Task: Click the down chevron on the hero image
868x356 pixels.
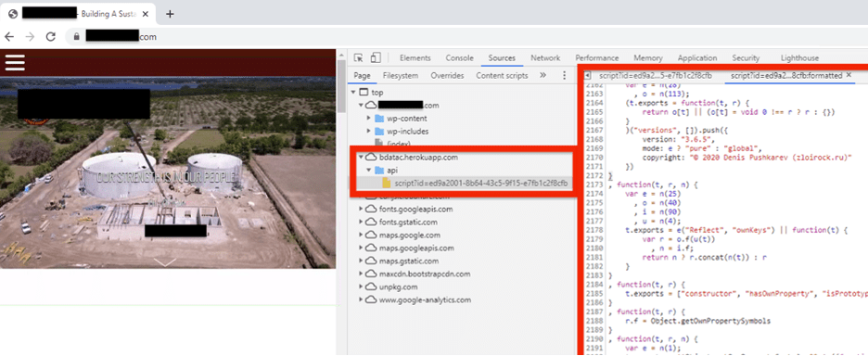Action: [165, 261]
